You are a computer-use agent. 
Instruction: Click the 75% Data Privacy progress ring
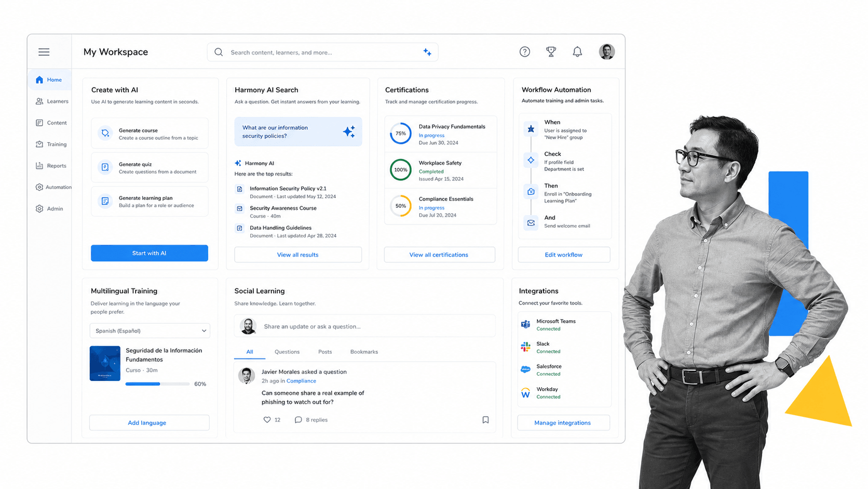(x=401, y=134)
